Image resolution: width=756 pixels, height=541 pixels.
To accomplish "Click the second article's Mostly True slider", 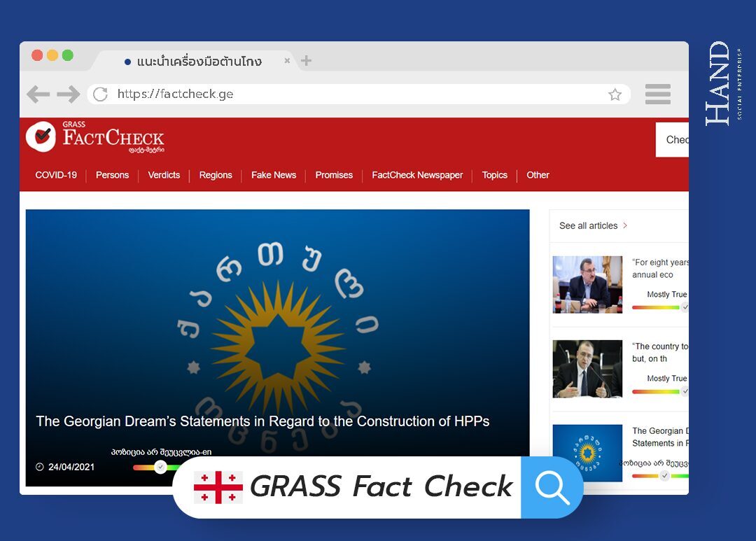I will pyautogui.click(x=660, y=391).
